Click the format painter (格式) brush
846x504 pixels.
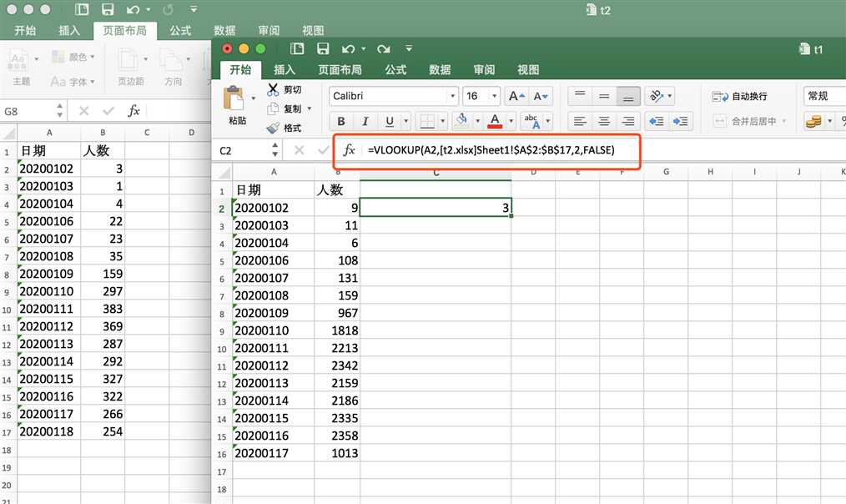click(273, 128)
